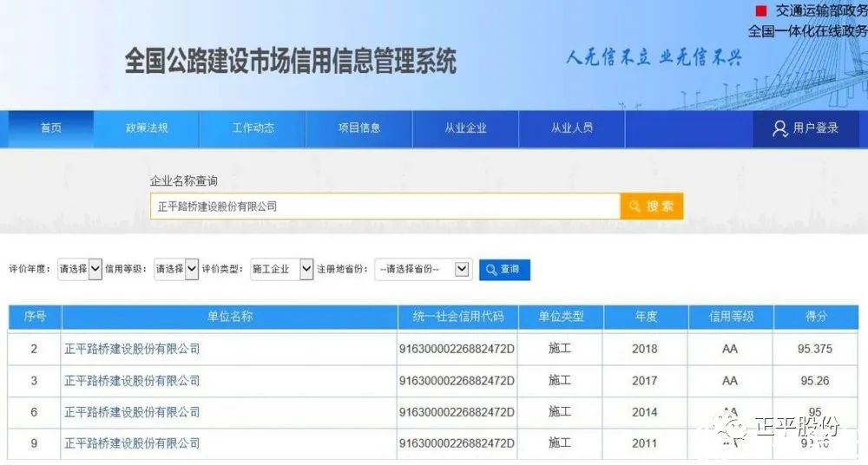868x465 pixels.
Task: Open the 评价类型 dropdown showing 施工企业
Action: click(281, 270)
